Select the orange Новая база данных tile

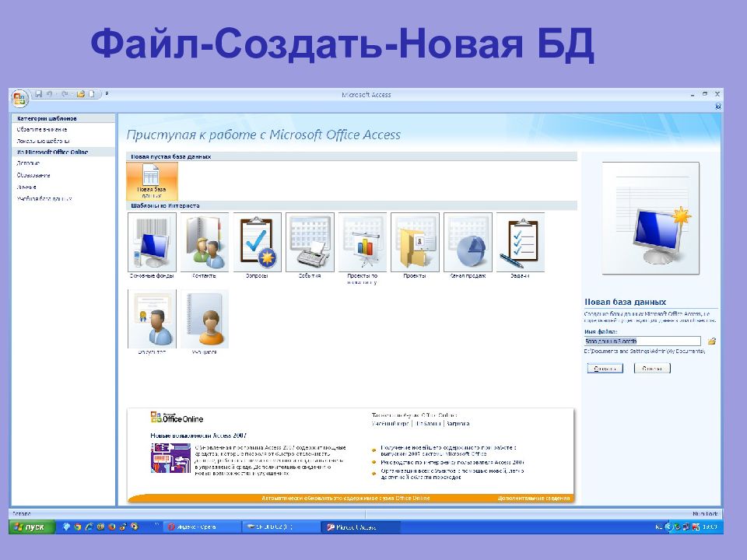pyautogui.click(x=152, y=180)
